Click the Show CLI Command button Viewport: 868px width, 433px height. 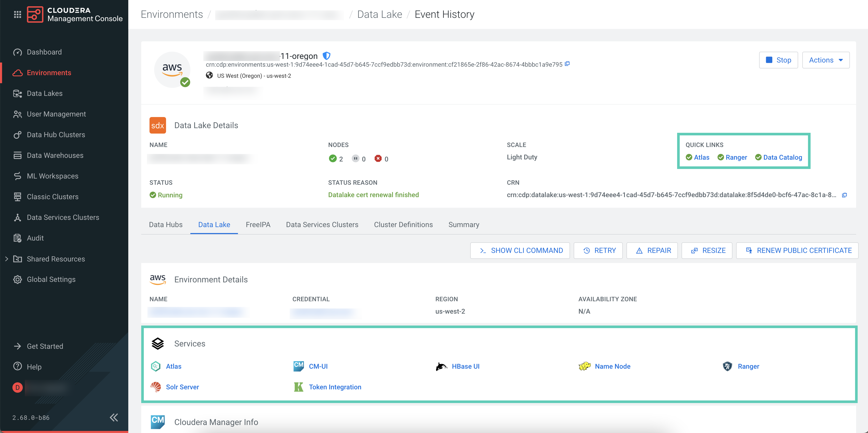coord(520,251)
